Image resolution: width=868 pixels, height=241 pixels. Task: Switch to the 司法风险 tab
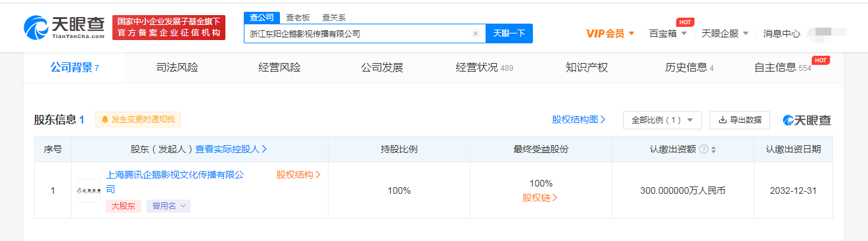177,68
